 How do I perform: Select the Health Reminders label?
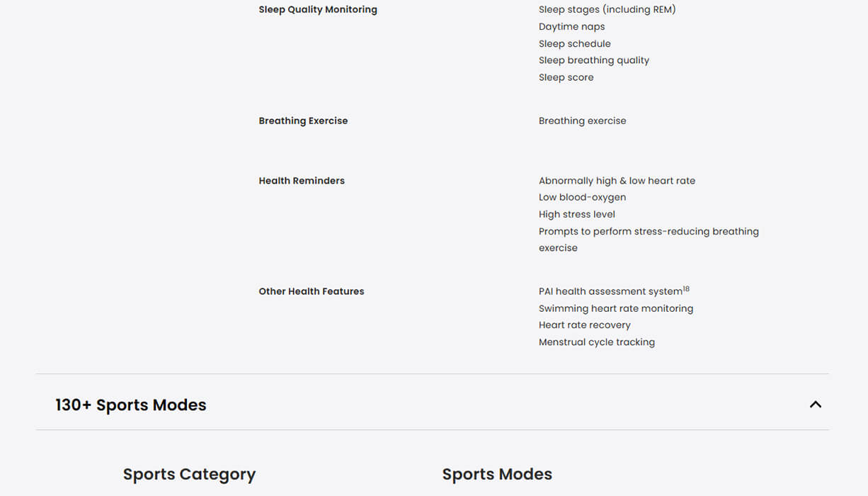point(302,181)
